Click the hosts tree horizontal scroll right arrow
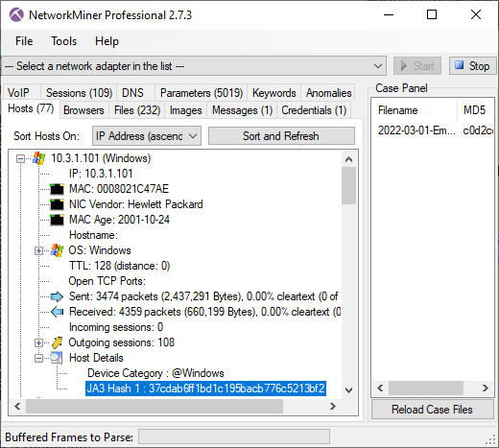The height and width of the screenshot is (448, 499). (x=333, y=406)
